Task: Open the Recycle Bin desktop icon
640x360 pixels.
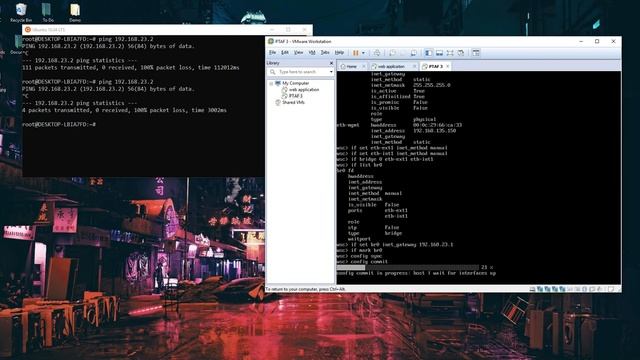Action: point(21,12)
